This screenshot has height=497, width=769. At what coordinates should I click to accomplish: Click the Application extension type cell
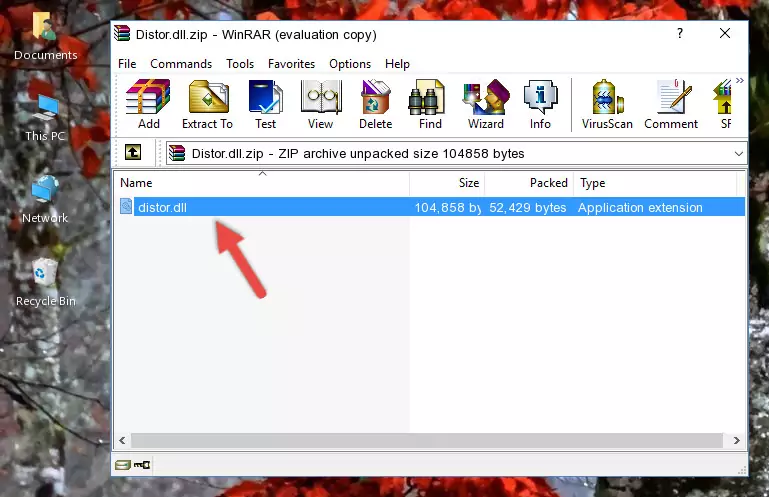640,208
